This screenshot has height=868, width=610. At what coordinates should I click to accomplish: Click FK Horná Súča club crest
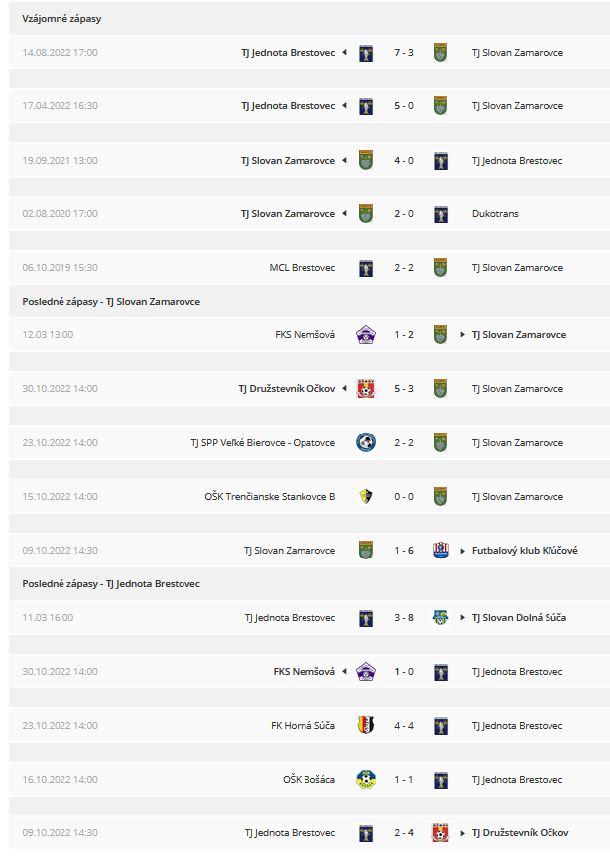pyautogui.click(x=365, y=726)
